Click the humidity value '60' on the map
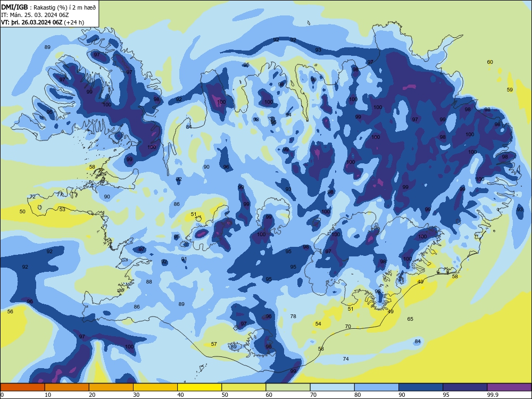 pyautogui.click(x=490, y=62)
